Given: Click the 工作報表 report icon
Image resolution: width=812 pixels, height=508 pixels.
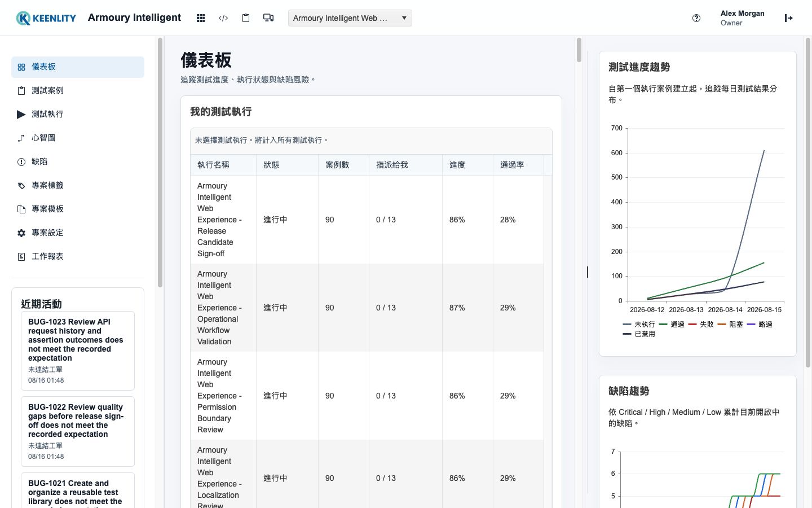Looking at the screenshot, I should 21,257.
